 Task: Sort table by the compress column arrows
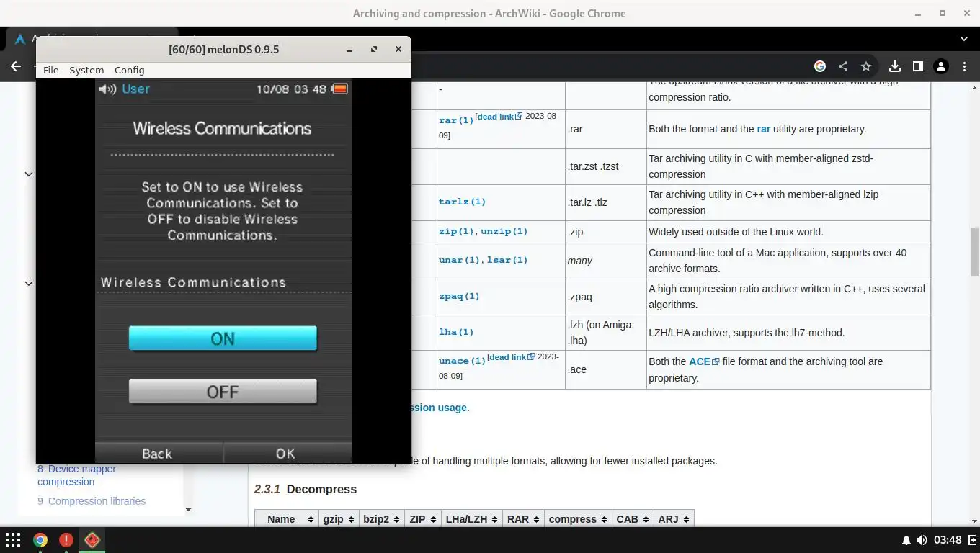[603, 519]
